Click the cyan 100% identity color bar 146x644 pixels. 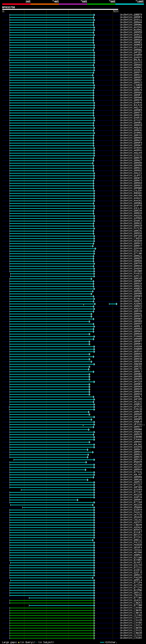click(130, 4)
